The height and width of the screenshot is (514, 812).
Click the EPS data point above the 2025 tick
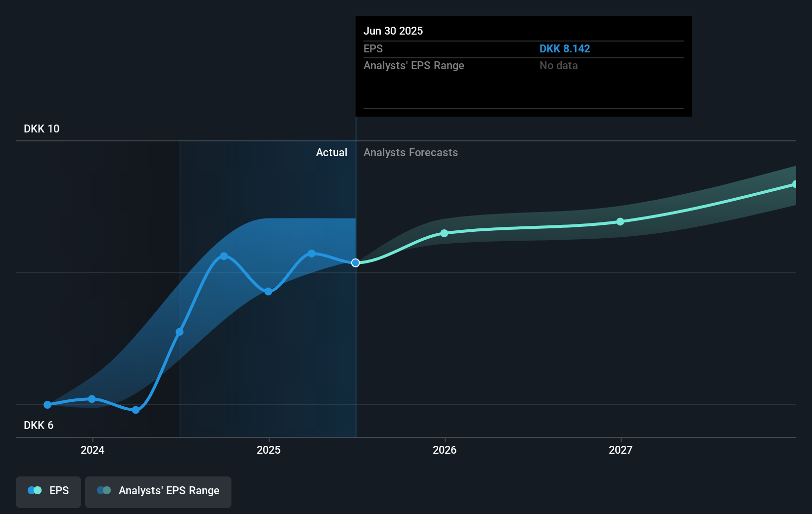(268, 292)
